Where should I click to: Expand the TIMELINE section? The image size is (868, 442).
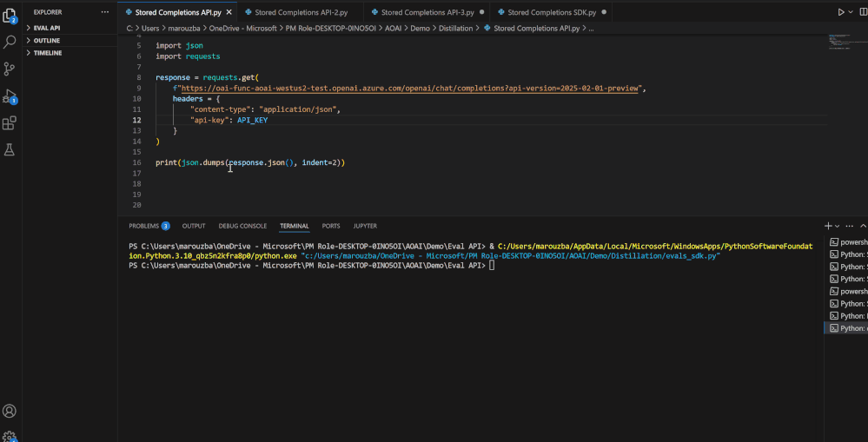[47, 53]
